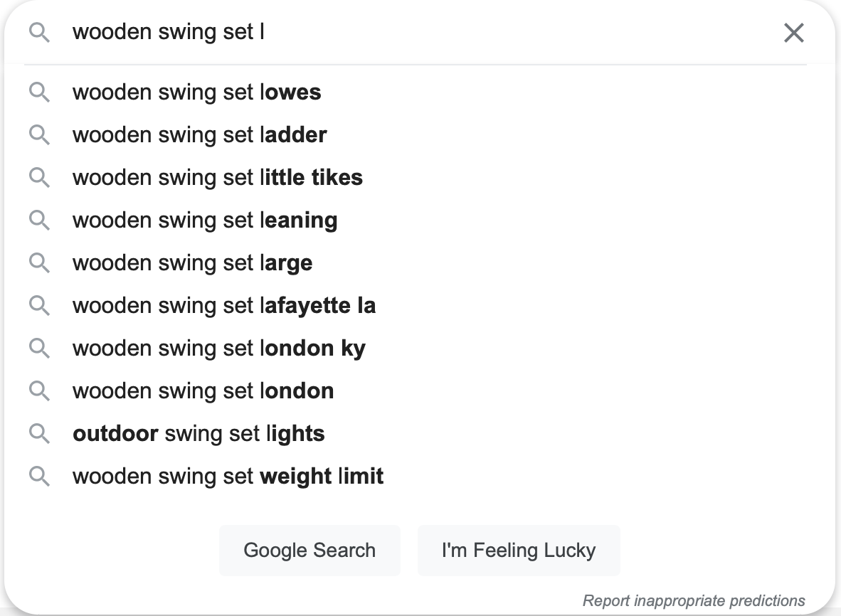Click the magnifier icon beside 'wooden swing set london ky'
This screenshot has width=841, height=616.
[x=40, y=348]
